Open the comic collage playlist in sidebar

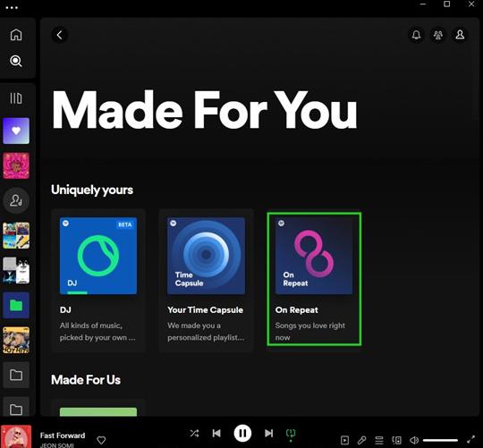coord(16,235)
